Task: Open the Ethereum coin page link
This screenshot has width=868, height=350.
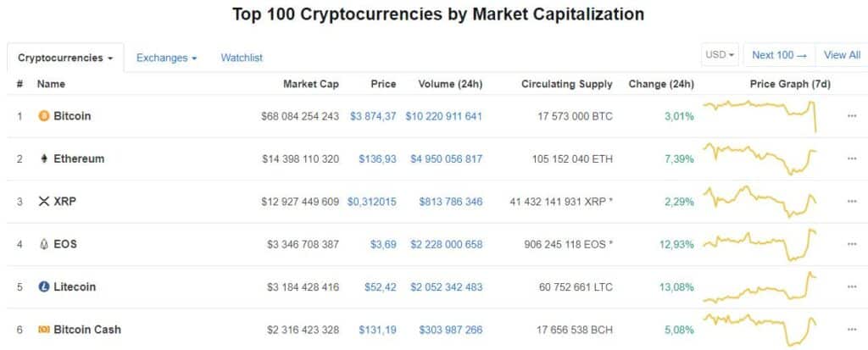Action: (x=79, y=158)
